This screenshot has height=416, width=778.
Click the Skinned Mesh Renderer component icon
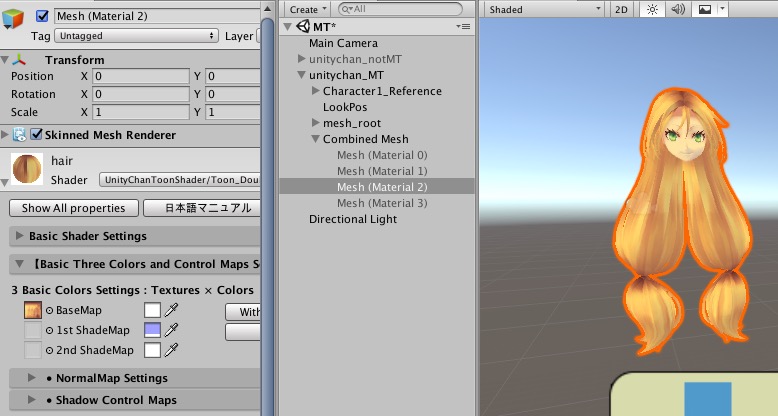pos(19,135)
